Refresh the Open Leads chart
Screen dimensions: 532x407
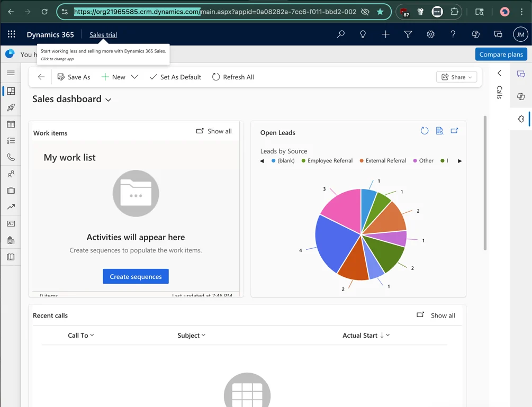pos(425,130)
